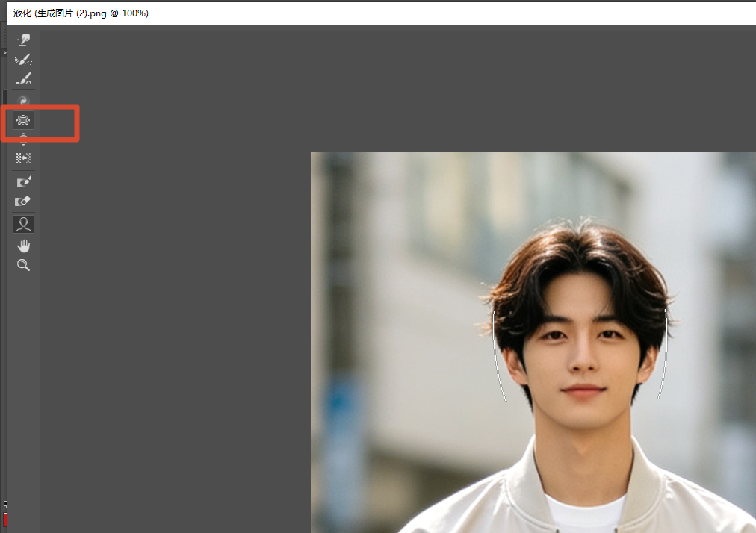Select the Hand tool

coord(23,246)
